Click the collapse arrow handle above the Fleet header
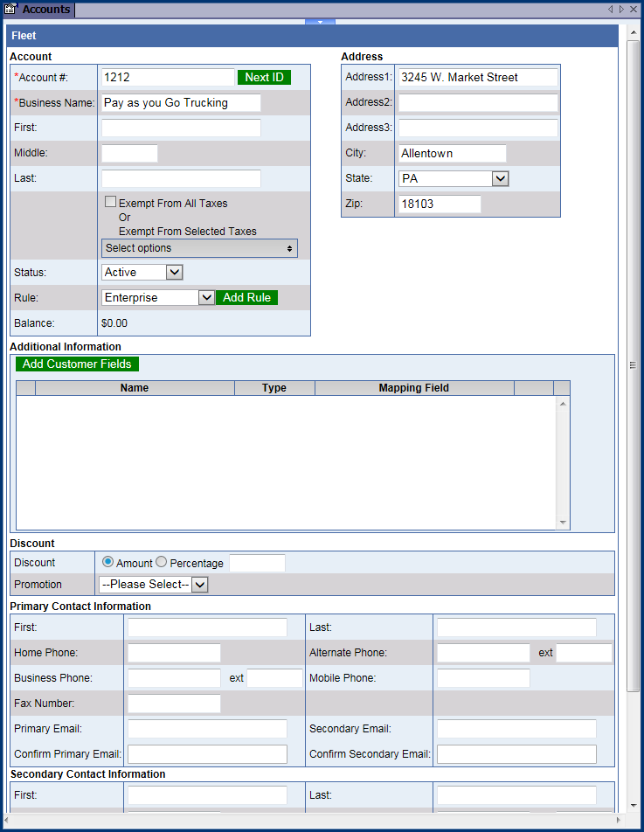This screenshot has height=832, width=644. [x=320, y=21]
